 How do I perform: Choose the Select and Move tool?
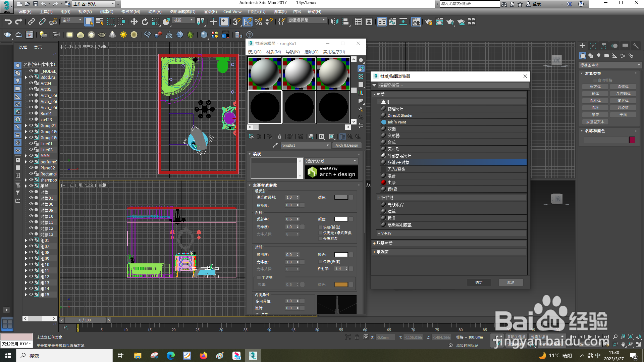click(x=134, y=22)
